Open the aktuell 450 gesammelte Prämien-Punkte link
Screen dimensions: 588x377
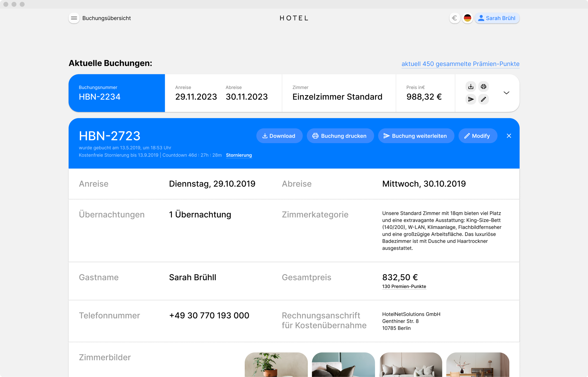(460, 64)
